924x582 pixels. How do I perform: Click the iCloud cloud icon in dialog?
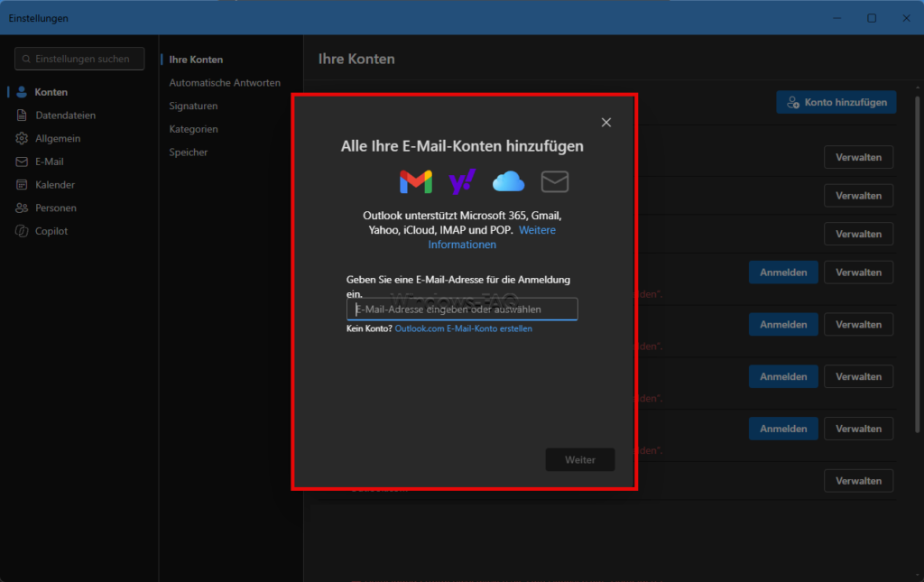point(508,181)
